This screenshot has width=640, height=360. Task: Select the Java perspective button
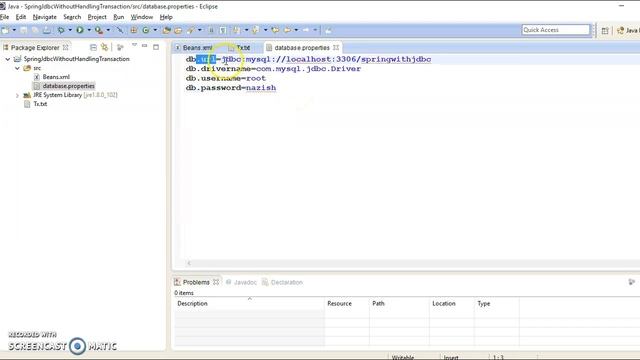pos(628,31)
